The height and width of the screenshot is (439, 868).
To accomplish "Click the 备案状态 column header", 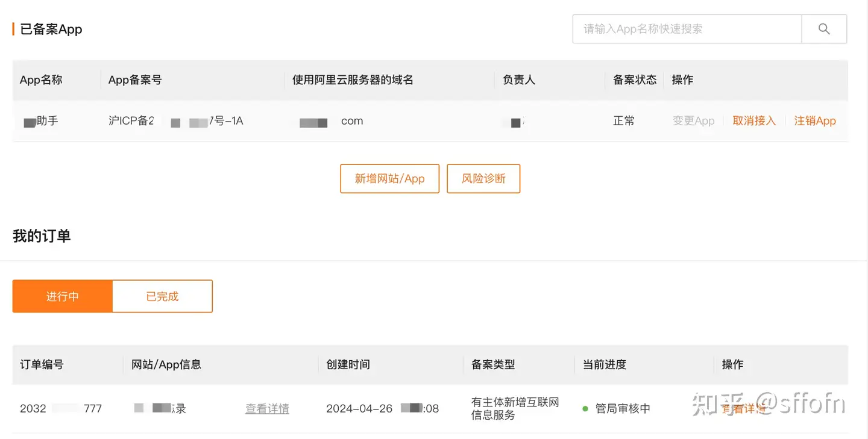I will coord(634,80).
